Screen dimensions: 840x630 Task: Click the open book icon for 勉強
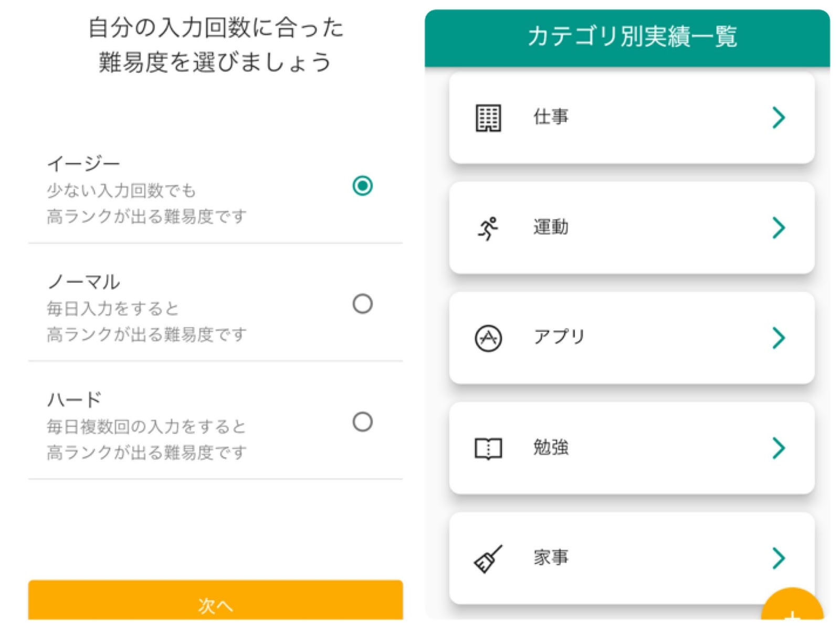(488, 448)
